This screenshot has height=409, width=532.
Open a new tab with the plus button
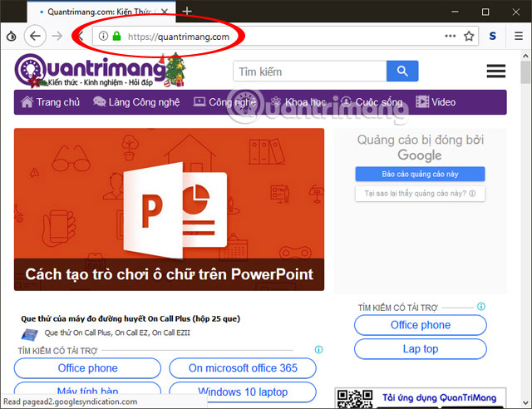(187, 11)
